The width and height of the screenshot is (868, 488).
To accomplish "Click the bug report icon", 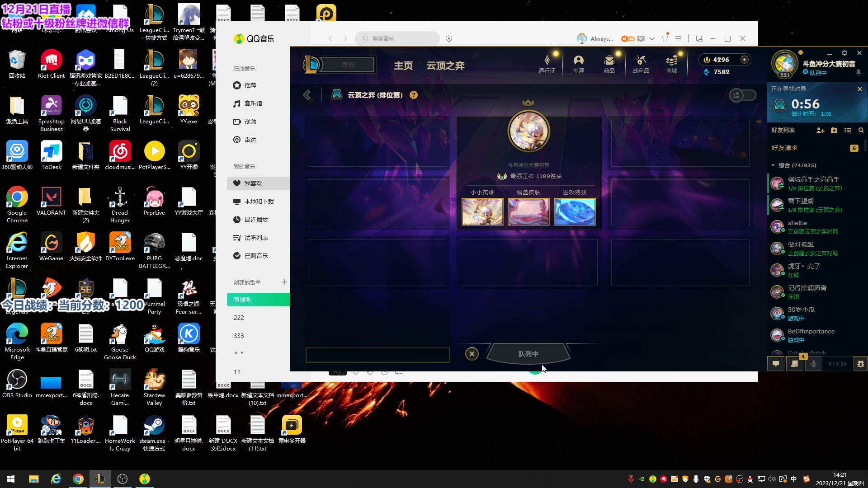I will tap(860, 364).
